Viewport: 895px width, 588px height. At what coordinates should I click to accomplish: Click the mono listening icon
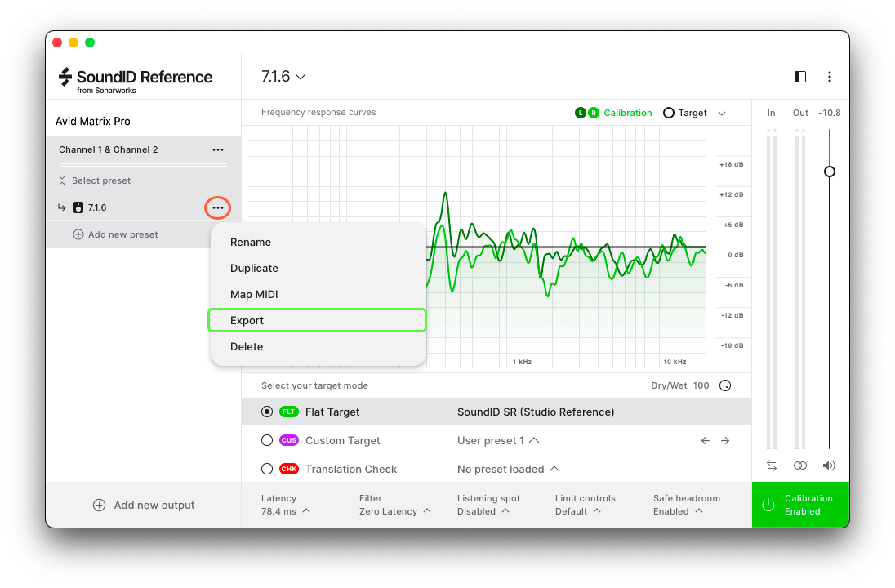[x=800, y=465]
